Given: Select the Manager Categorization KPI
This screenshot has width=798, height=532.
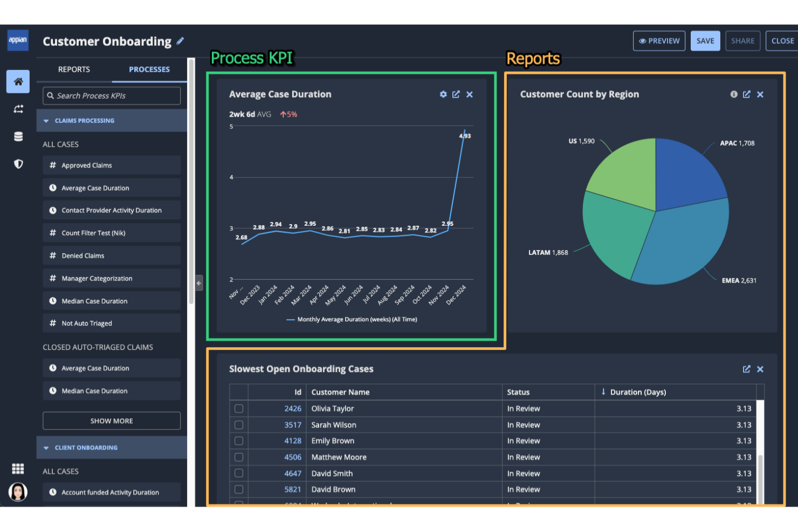Looking at the screenshot, I should pos(112,278).
